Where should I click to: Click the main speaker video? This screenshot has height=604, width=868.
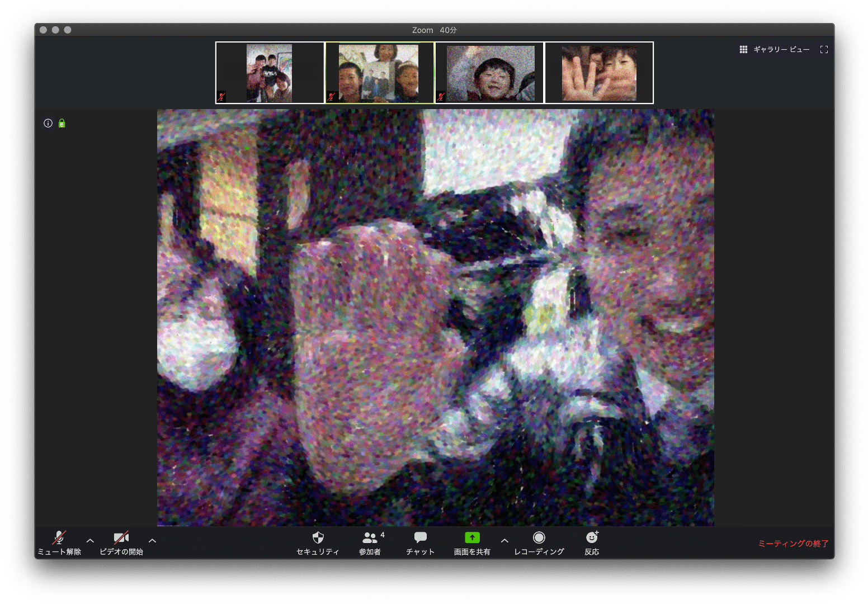(435, 318)
